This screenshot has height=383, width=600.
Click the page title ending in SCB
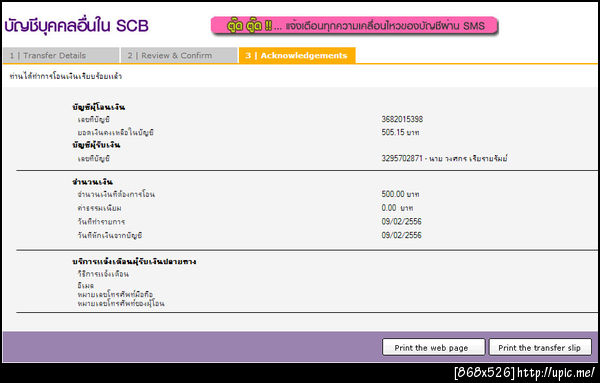tap(76, 26)
